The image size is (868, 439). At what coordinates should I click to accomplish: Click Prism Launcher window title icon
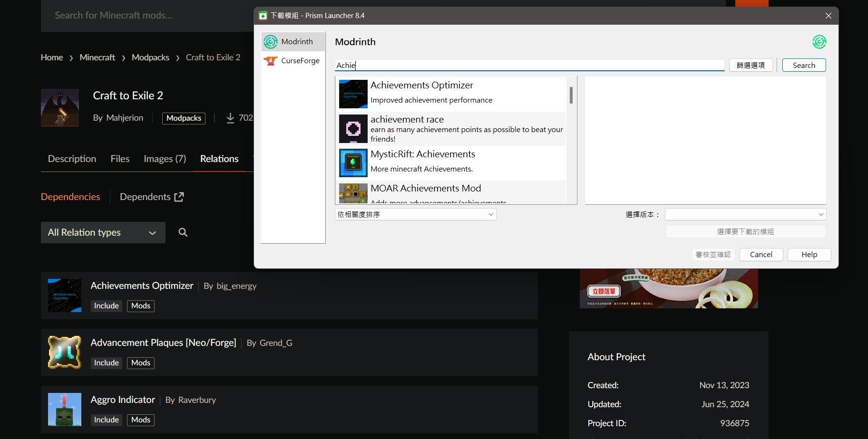(x=263, y=16)
